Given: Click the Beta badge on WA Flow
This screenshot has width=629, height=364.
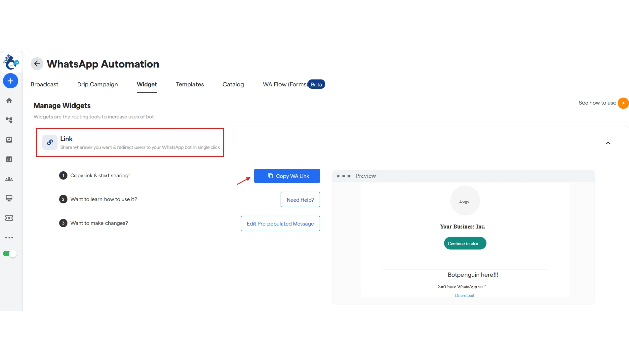Looking at the screenshot, I should (316, 84).
